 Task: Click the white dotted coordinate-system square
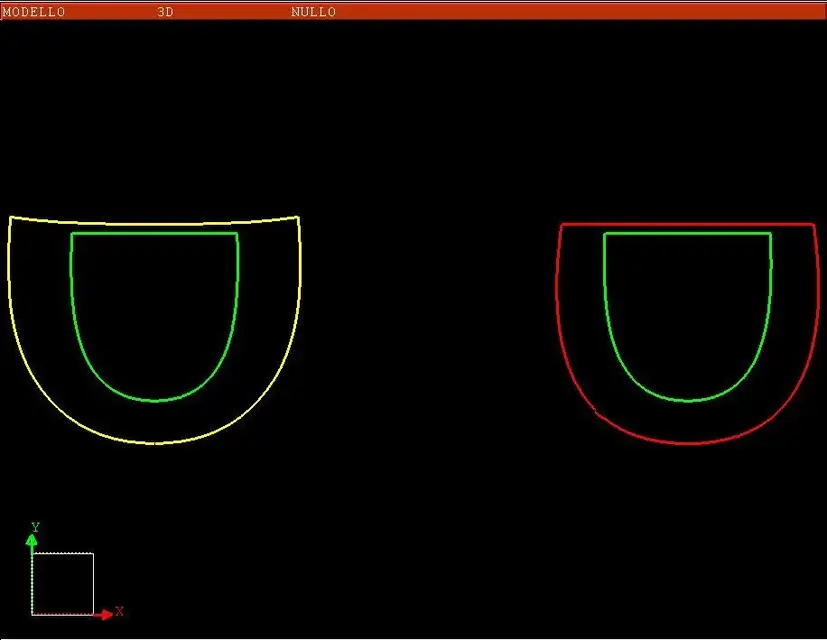(63, 584)
